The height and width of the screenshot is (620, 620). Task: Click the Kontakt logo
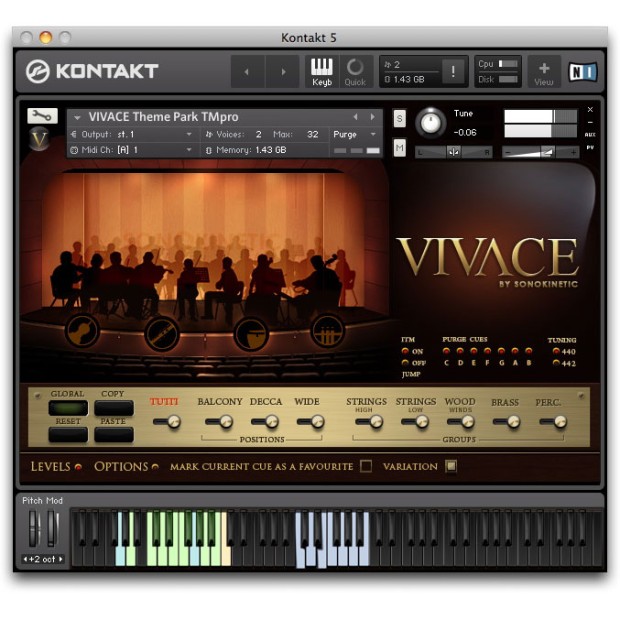point(92,72)
